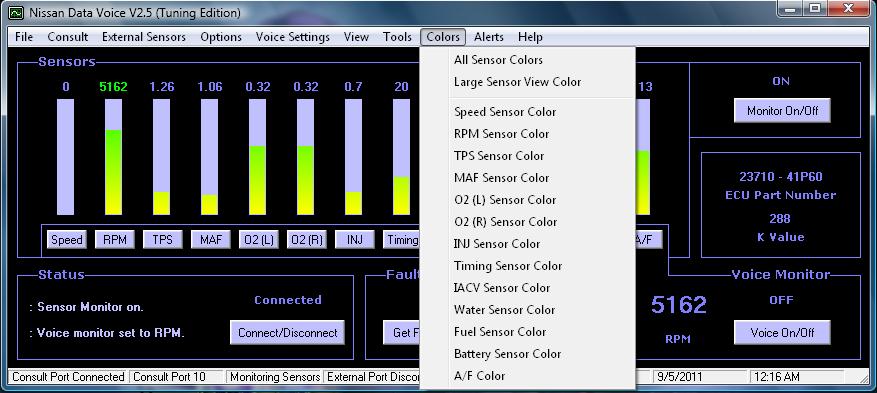Select TPS Sensor Color
The height and width of the screenshot is (393, 877).
coord(527,156)
